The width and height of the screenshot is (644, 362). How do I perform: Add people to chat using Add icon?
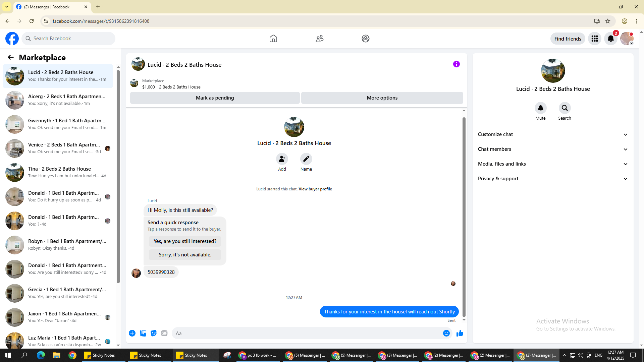pos(282,159)
